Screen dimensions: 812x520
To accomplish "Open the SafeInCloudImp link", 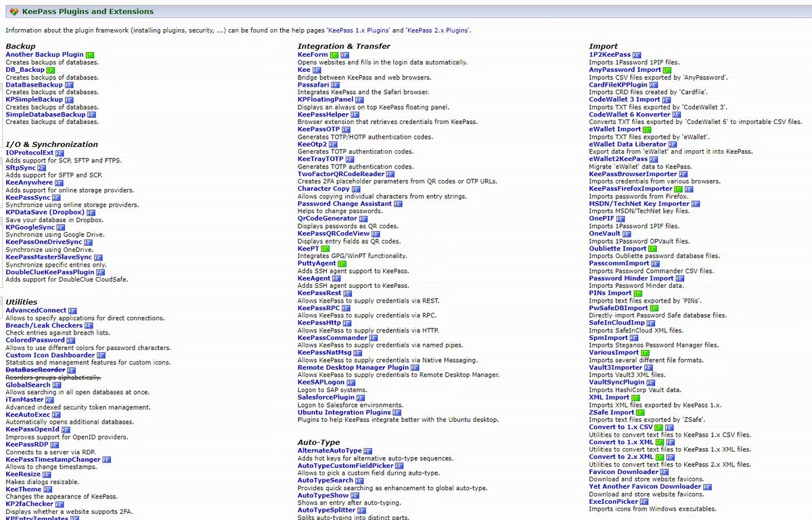I will (x=616, y=323).
